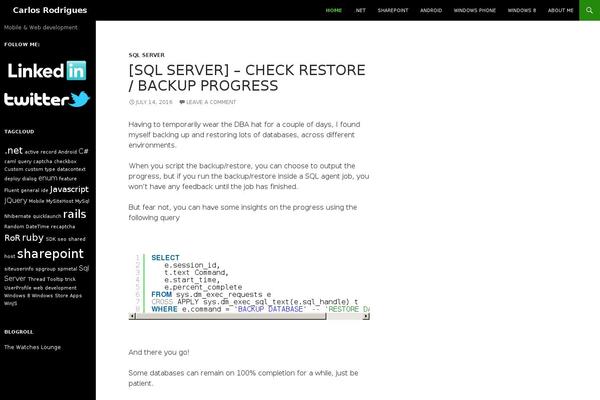Open the Check Restore / Backup Progress post title
The width and height of the screenshot is (600, 400).
click(x=247, y=78)
